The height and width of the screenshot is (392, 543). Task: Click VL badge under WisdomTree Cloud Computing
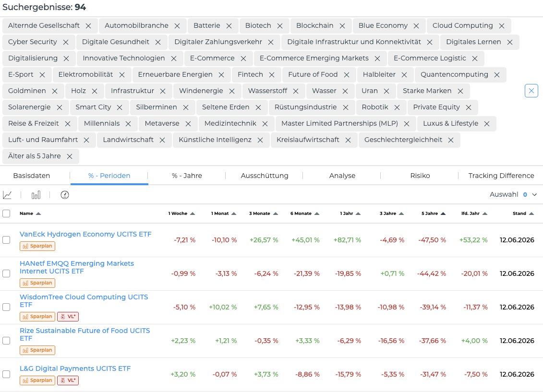tap(68, 316)
